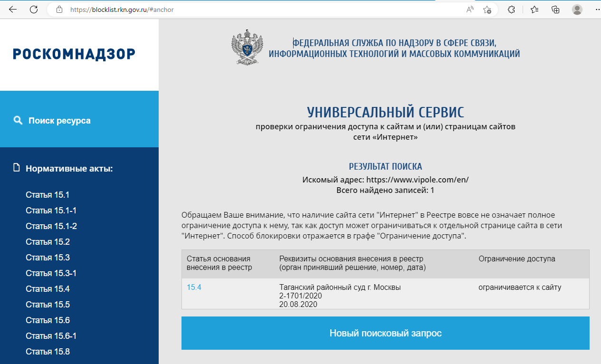Open the Статья 15.6-1 link
The width and height of the screenshot is (601, 364).
coord(51,336)
